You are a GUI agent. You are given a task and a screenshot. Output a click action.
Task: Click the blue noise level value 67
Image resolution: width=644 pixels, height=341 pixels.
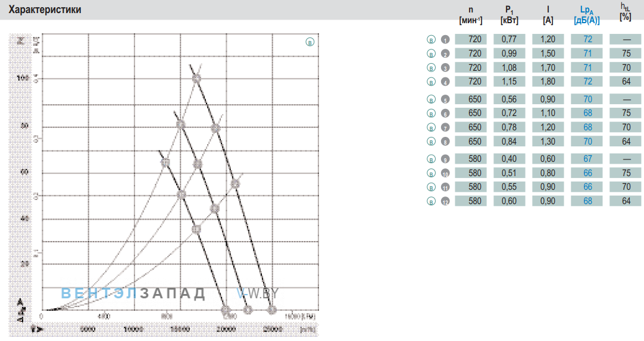pyautogui.click(x=587, y=158)
